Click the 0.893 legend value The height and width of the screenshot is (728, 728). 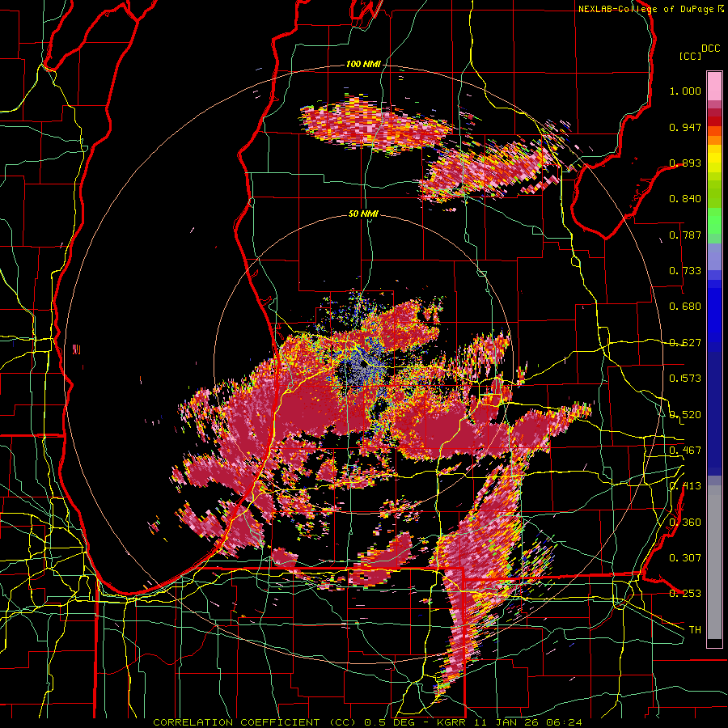click(x=685, y=163)
